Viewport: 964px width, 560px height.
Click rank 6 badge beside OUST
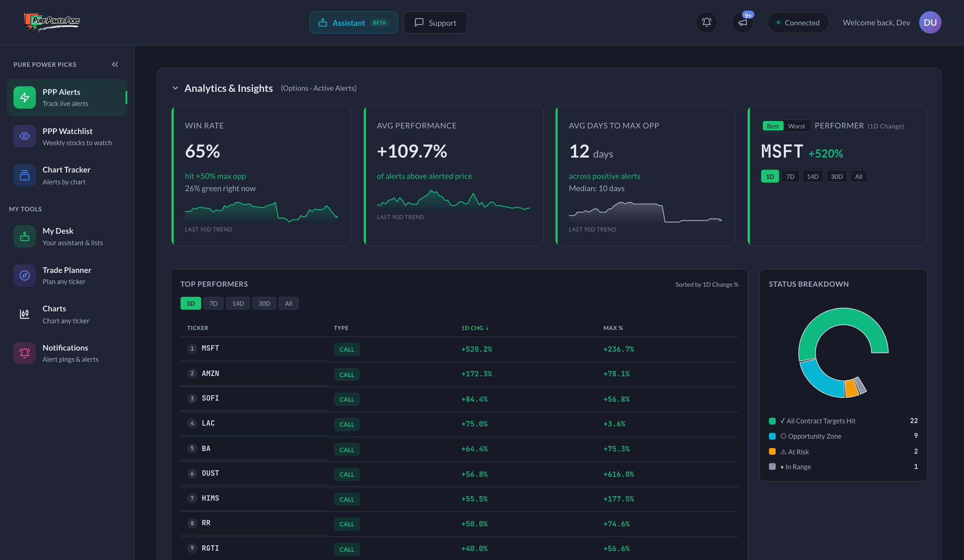(192, 473)
